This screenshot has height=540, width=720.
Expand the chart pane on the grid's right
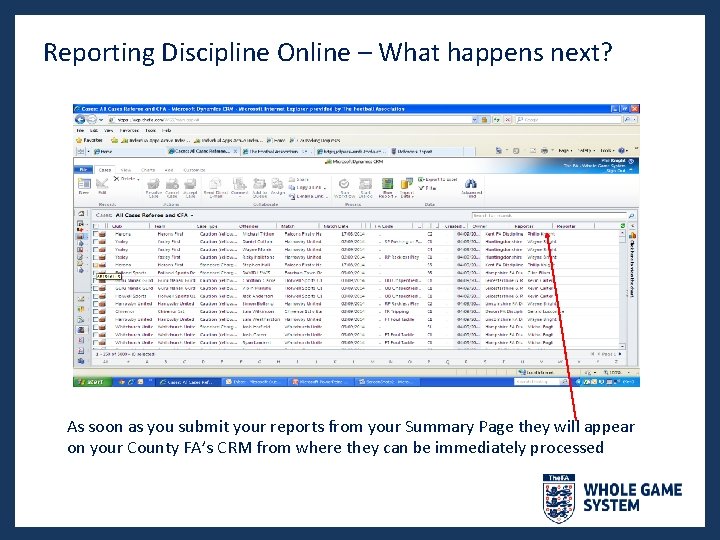(632, 226)
